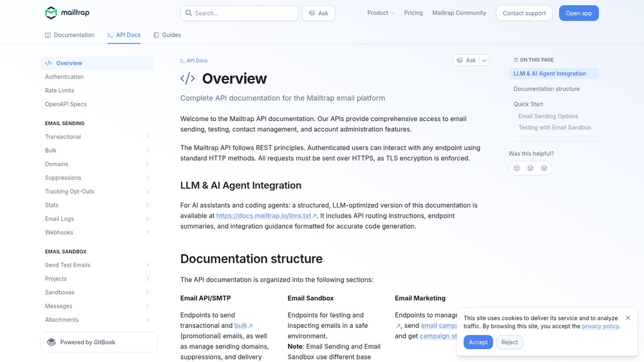This screenshot has width=644, height=362.
Task: Click the Mailtrap logo
Action: 67,13
